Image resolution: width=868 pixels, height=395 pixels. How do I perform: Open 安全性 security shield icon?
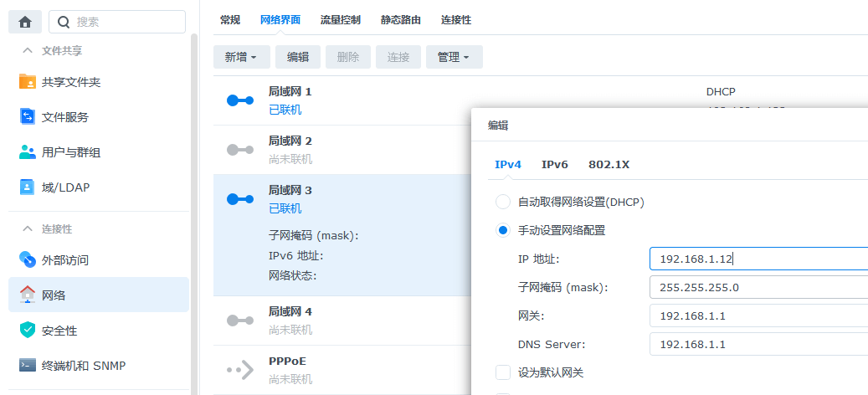(x=28, y=331)
